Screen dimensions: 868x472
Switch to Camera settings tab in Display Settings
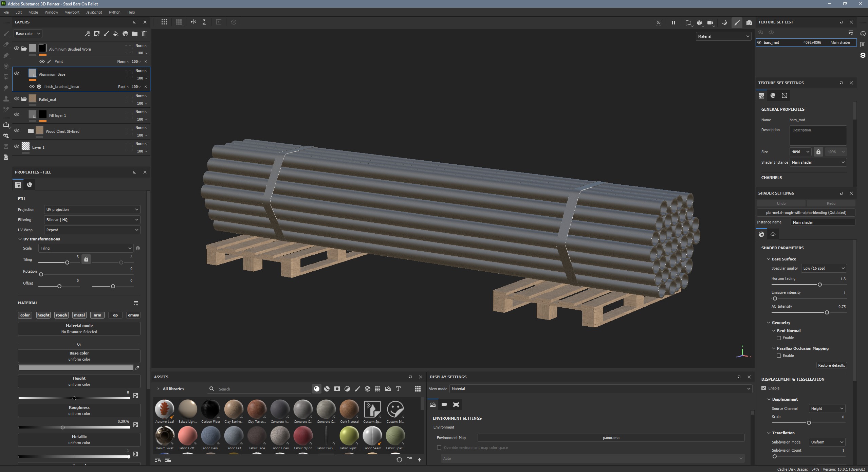tap(444, 404)
